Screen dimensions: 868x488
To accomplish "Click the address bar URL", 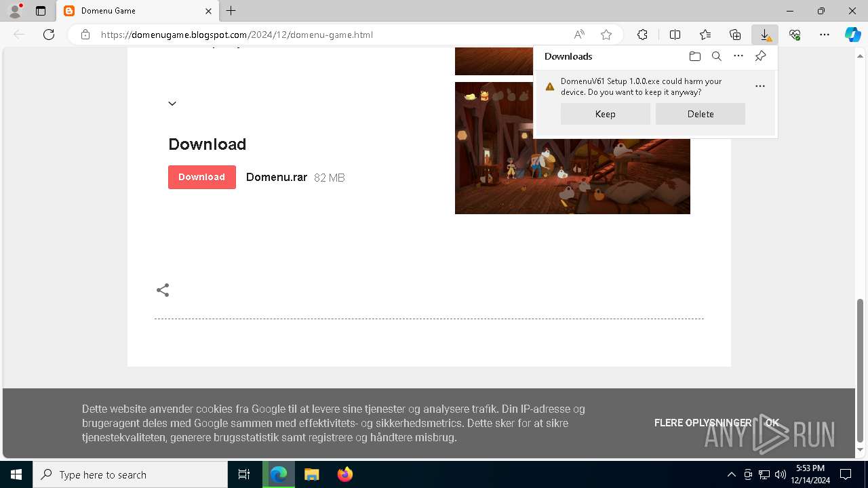I will (237, 35).
